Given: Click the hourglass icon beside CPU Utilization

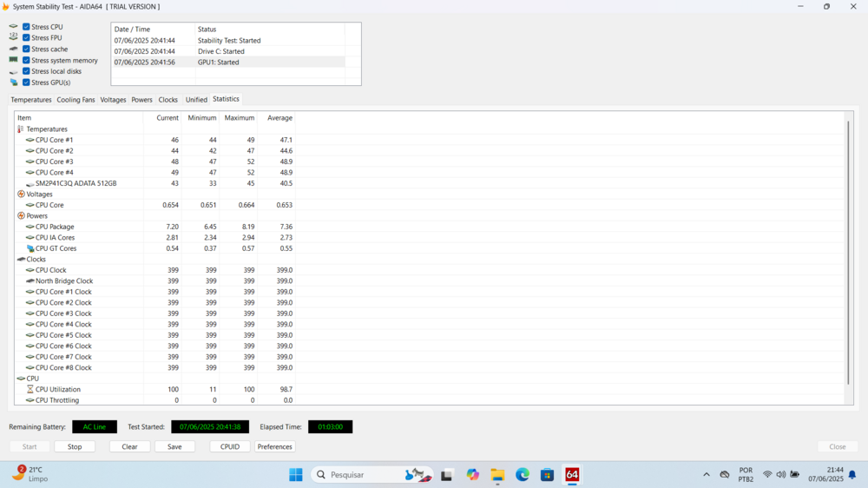Looking at the screenshot, I should (30, 390).
